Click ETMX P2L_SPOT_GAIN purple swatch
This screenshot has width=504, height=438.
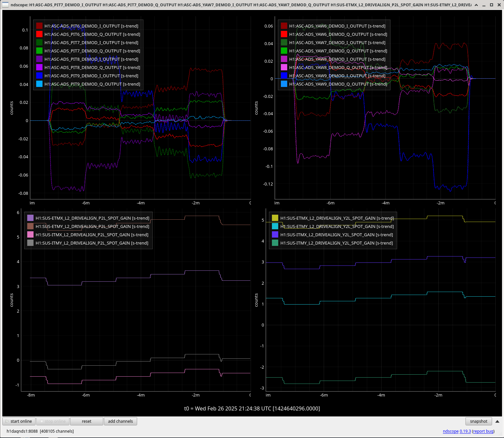[30, 218]
